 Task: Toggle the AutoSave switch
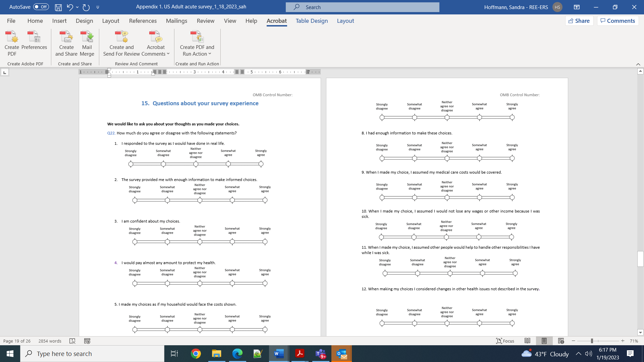point(41,7)
